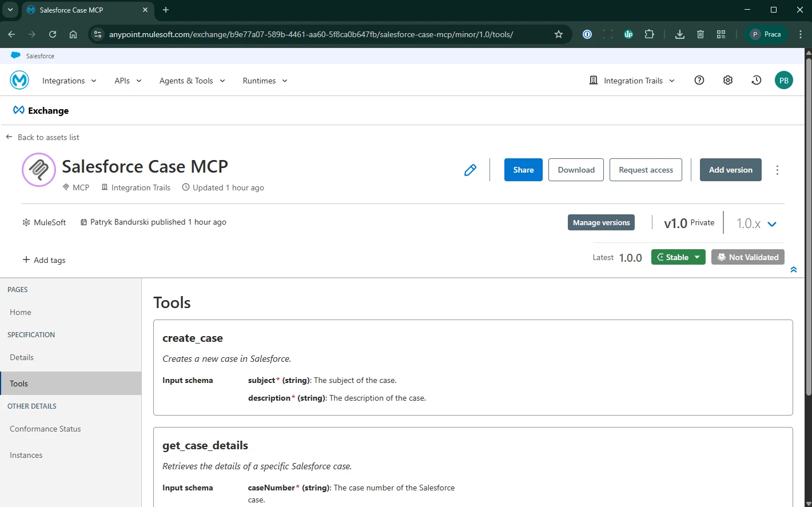812x507 pixels.
Task: Open the settings gear icon in Anypoint header
Action: click(x=727, y=80)
